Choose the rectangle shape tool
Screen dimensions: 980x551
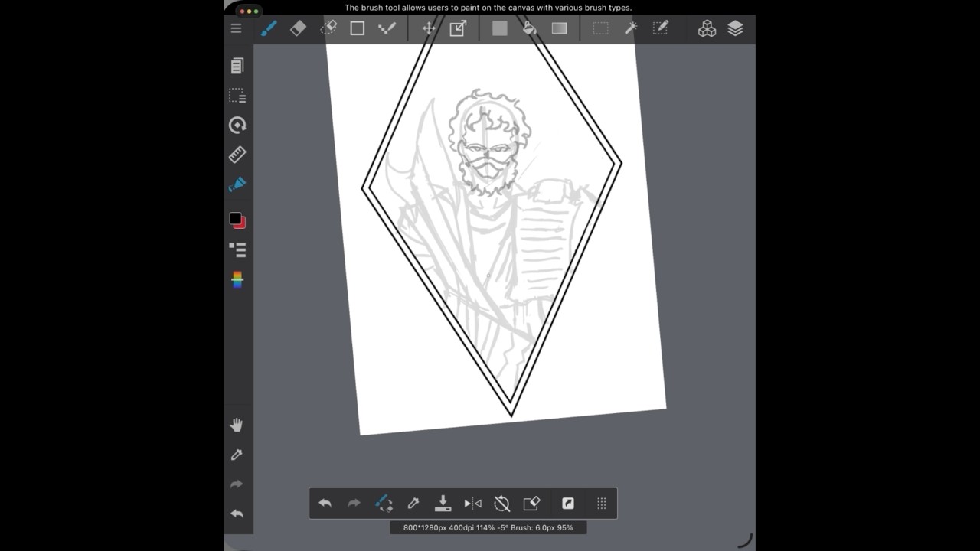coord(357,28)
